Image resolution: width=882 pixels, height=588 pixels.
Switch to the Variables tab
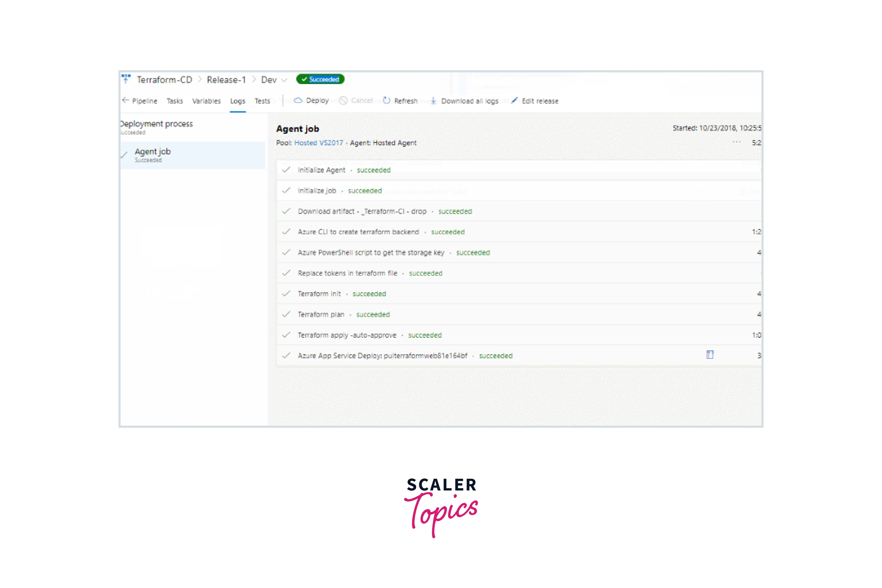206,101
